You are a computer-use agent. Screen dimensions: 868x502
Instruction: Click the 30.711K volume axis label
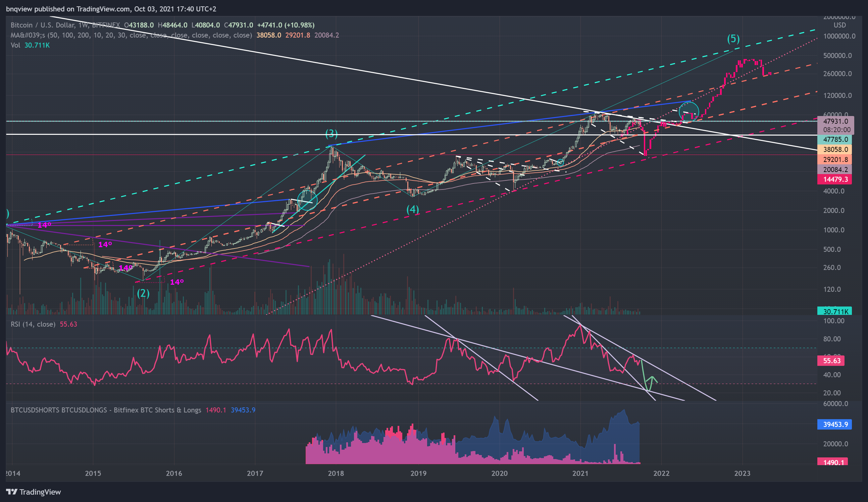[834, 311]
